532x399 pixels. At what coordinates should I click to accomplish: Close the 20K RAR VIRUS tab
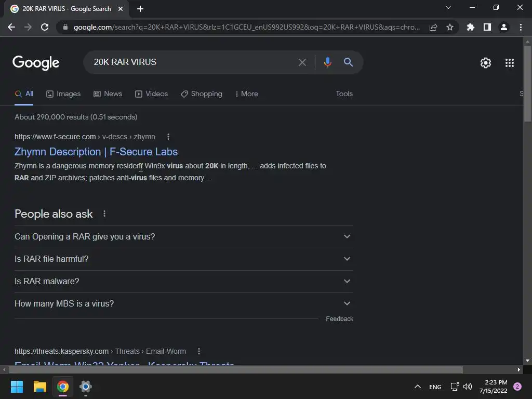(121, 9)
